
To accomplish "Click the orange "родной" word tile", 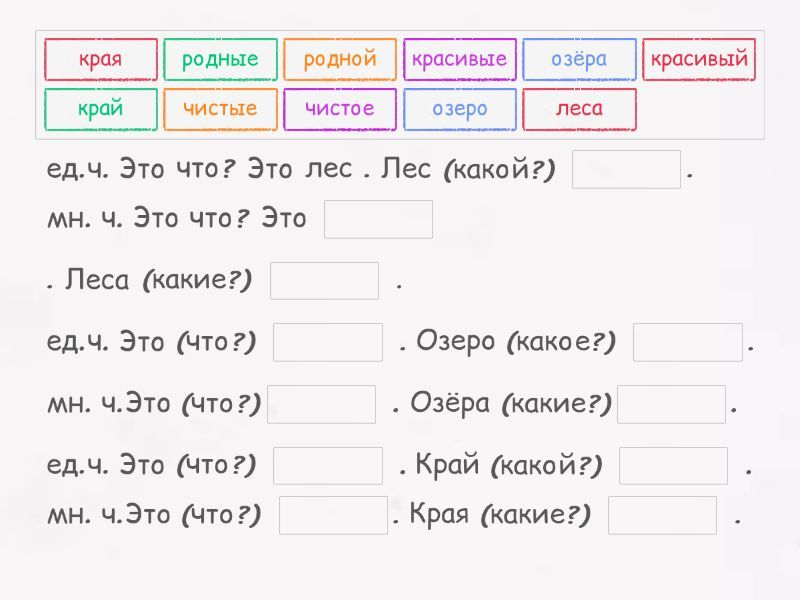I will point(340,59).
